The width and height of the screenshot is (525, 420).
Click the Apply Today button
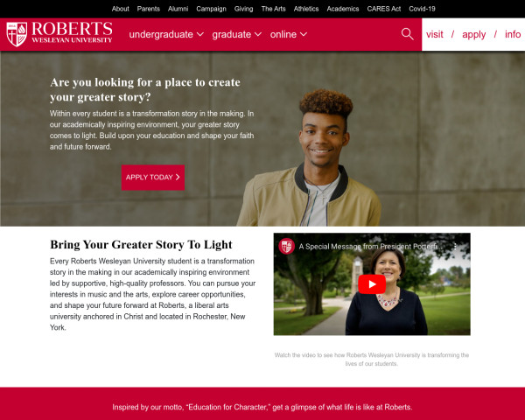click(x=152, y=178)
